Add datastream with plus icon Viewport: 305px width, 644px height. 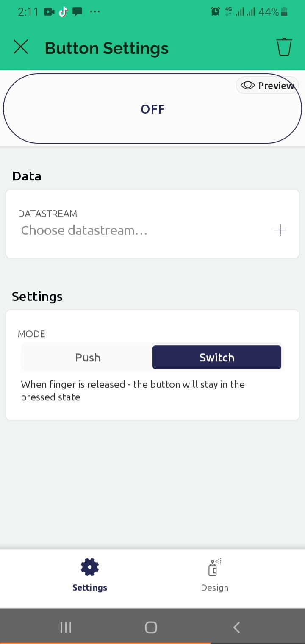point(280,230)
